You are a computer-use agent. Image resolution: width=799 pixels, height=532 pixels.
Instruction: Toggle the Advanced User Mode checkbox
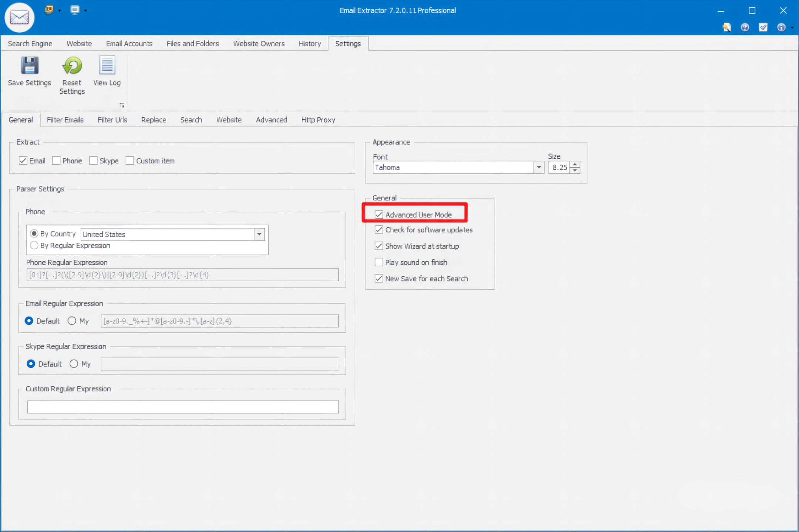pos(379,215)
